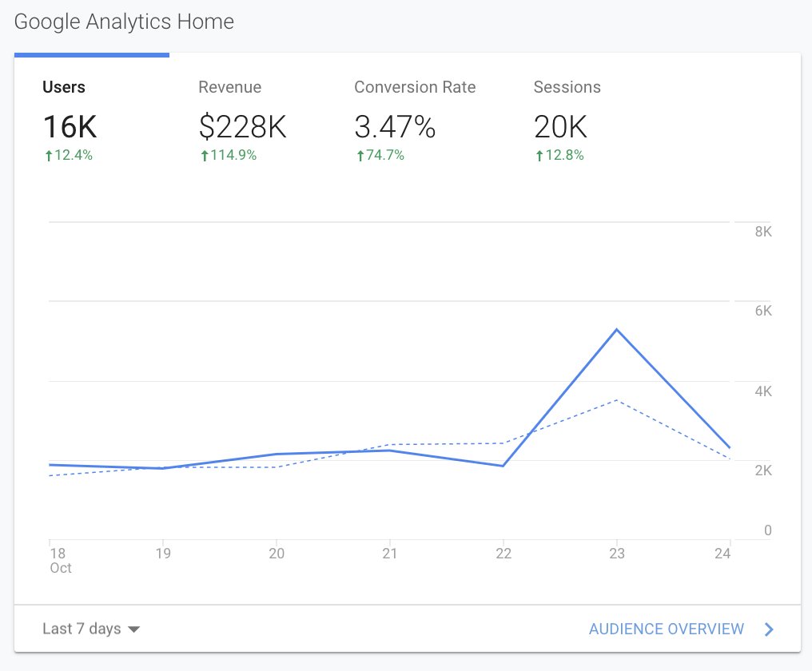Click the 3.47% conversion rate value
Viewport: 812px width, 671px height.
395,127
